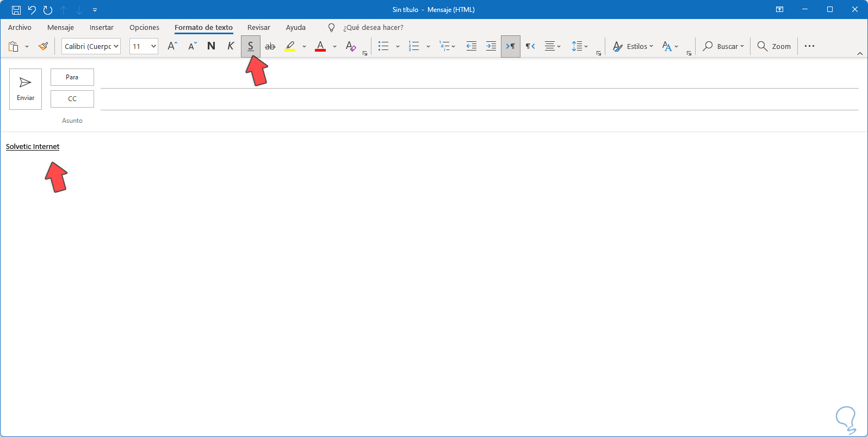Click the Zoom button
868x437 pixels.
(774, 46)
